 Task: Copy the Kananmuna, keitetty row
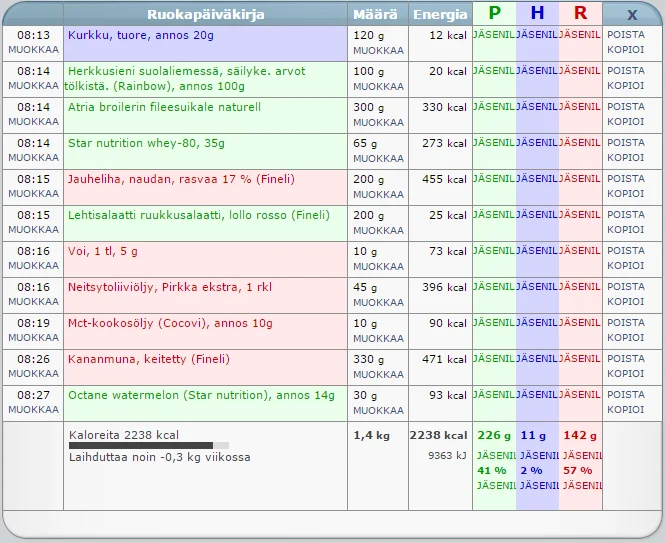coord(626,374)
